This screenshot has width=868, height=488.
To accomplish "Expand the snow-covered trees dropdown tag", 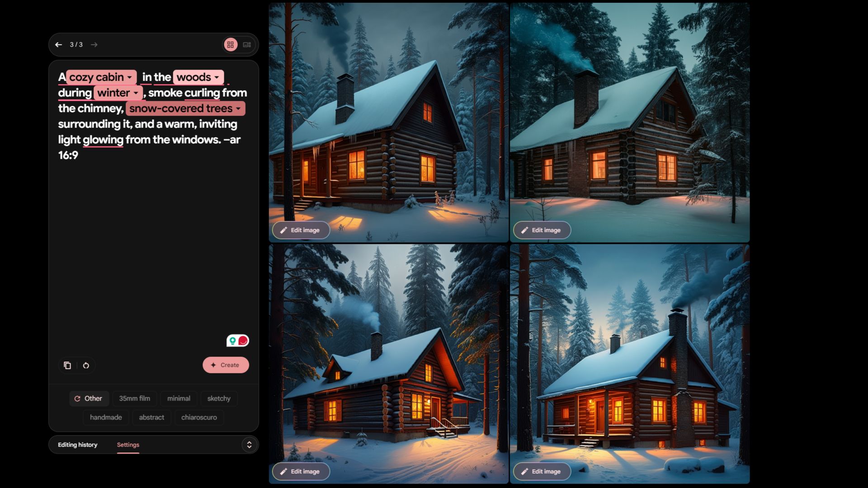I will [238, 109].
